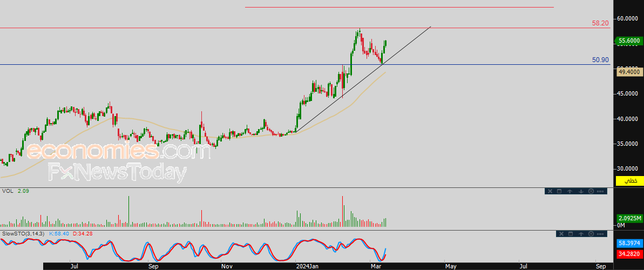The height and width of the screenshot is (270, 644).
Task: Click the 60.0000 price axis label
Action: click(x=628, y=18)
